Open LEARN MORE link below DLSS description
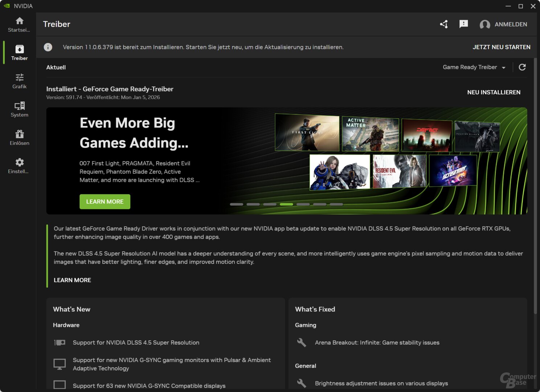The image size is (540, 392). point(72,280)
